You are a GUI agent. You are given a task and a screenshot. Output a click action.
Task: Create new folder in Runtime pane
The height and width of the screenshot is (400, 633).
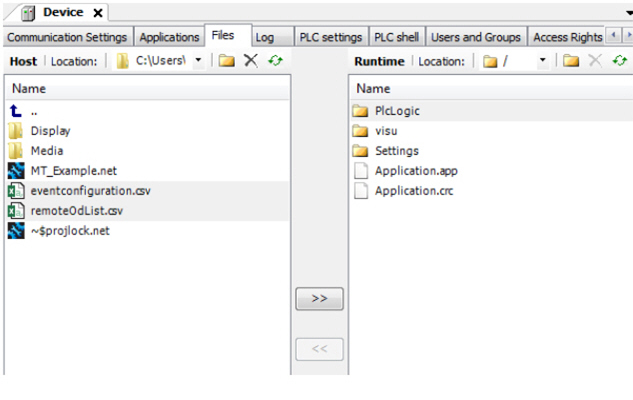[571, 61]
